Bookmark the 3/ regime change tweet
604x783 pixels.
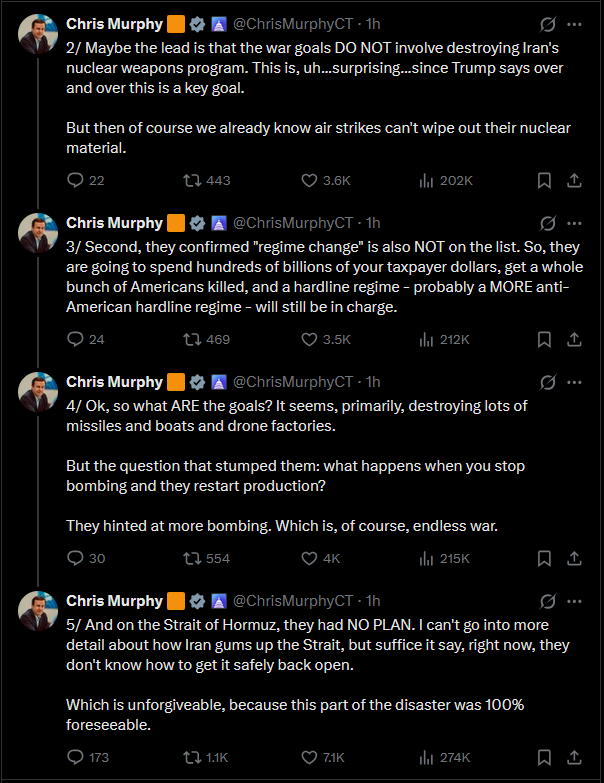(544, 339)
